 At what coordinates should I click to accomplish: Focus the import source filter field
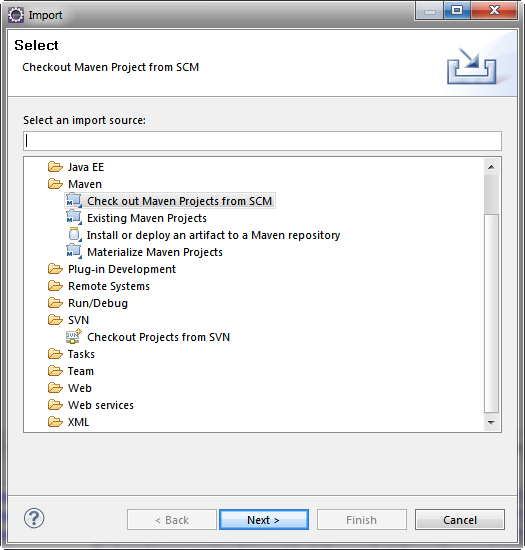[262, 141]
